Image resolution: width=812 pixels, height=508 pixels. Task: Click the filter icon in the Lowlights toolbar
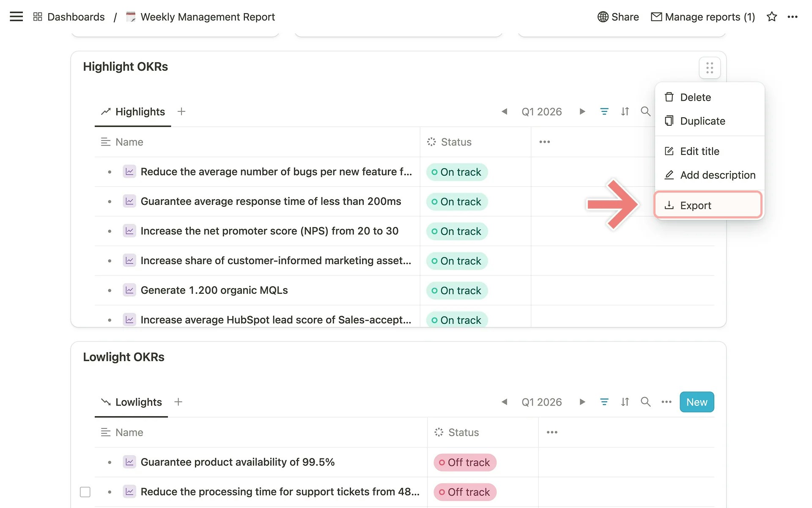[604, 402]
